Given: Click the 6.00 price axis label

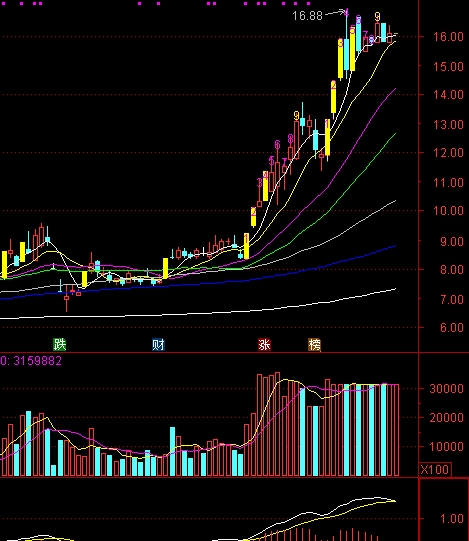Looking at the screenshot, I should click(452, 327).
